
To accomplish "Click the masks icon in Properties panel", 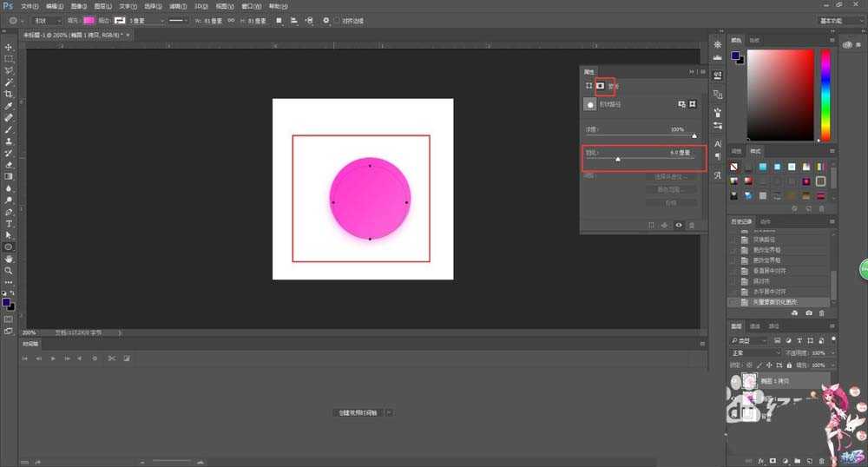I will tap(600, 86).
